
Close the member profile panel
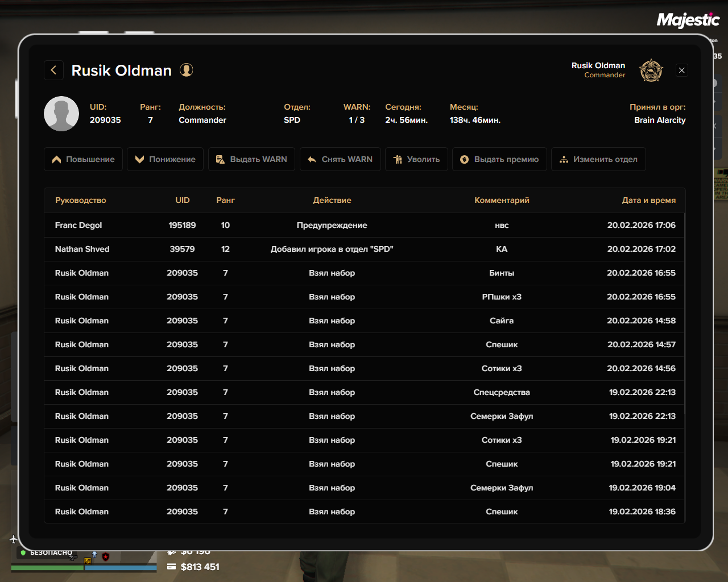coord(681,70)
